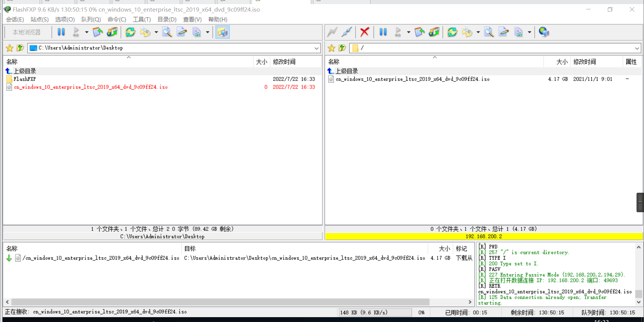Sort remote files by 属性 column

[632, 62]
